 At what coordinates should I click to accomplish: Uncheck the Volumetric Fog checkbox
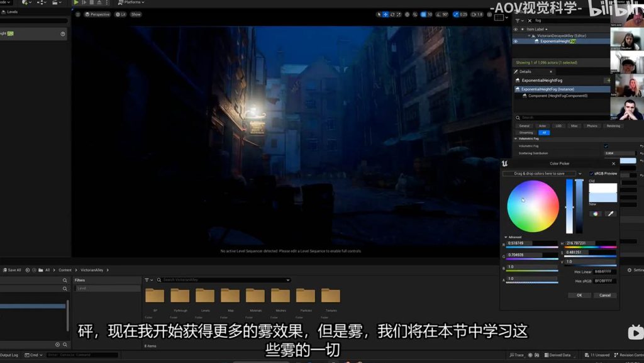click(x=606, y=146)
